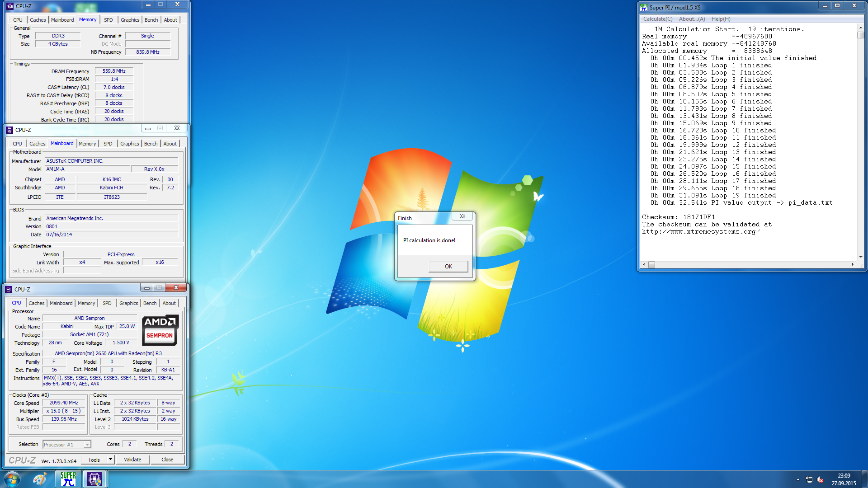The height and width of the screenshot is (488, 868).
Task: Click the Level 2 cache value 1024 KBytes
Action: (x=135, y=419)
